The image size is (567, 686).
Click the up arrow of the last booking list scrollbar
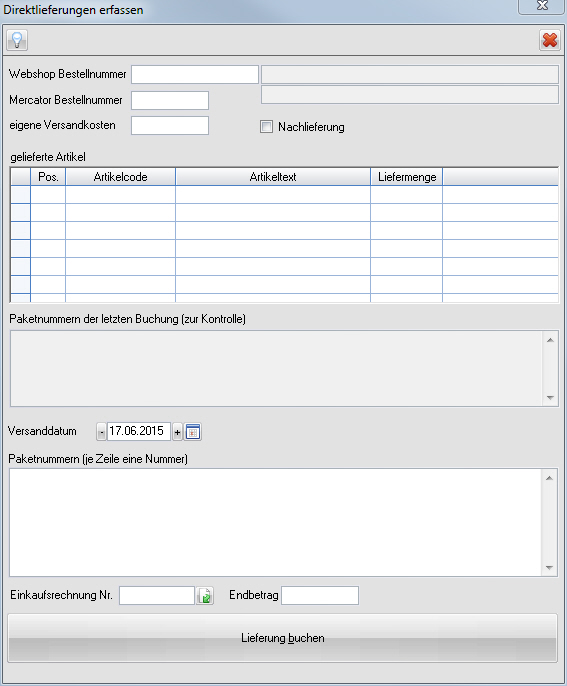point(550,340)
